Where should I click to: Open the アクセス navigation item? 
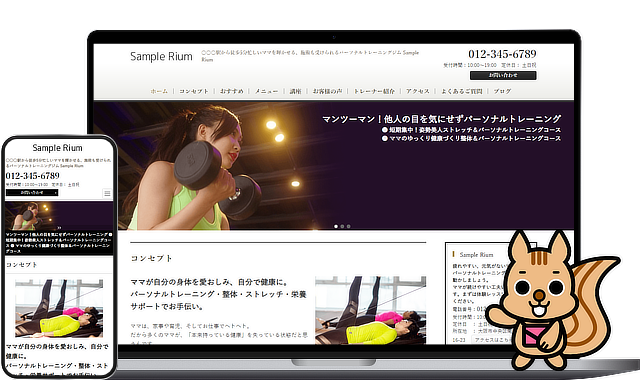tap(418, 91)
